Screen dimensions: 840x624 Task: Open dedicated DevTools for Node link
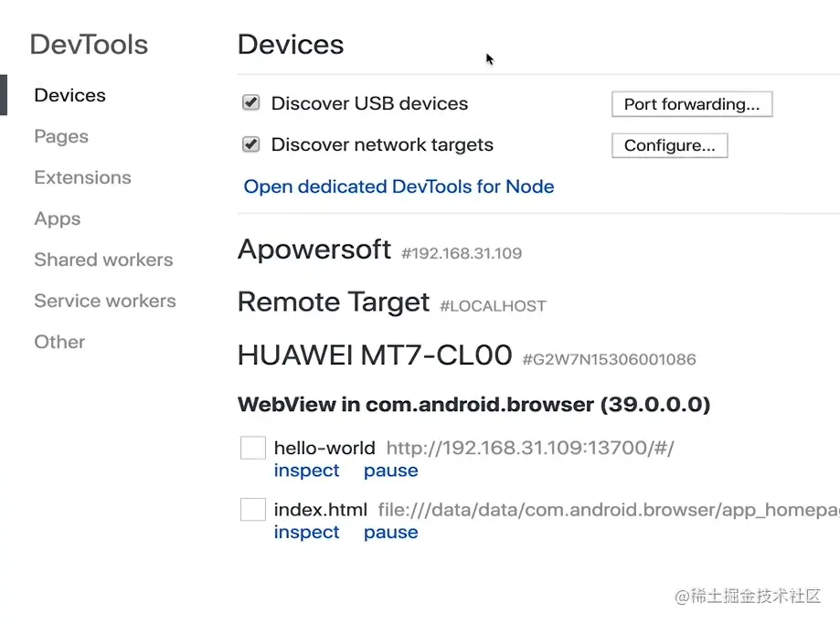tap(399, 186)
